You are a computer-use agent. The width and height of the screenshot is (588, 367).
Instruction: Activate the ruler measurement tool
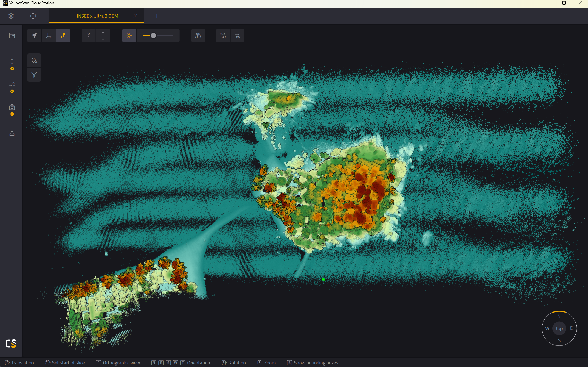[49, 36]
